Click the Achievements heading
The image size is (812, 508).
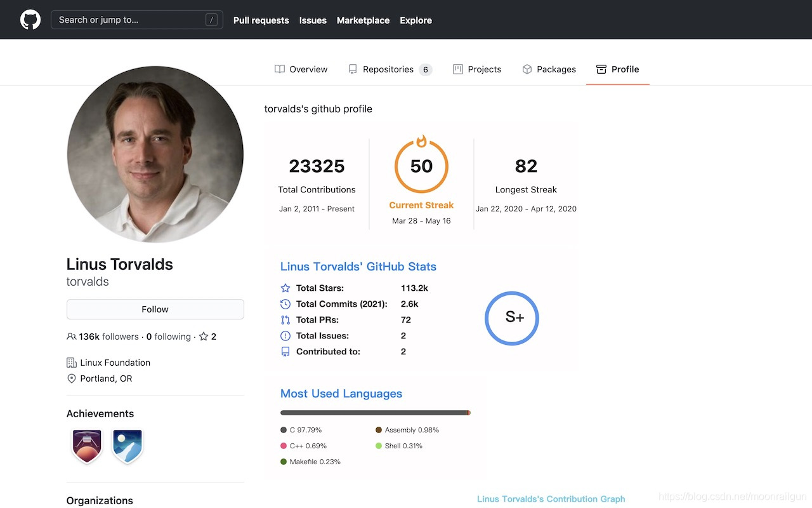(100, 413)
